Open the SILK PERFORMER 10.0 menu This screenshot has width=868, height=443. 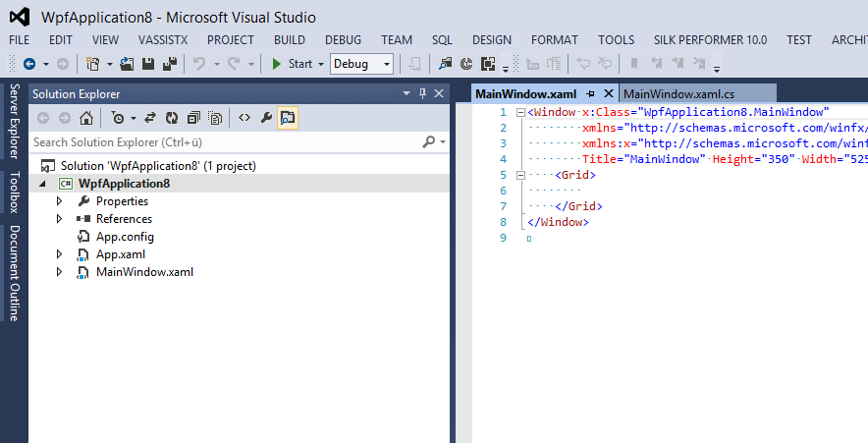click(x=710, y=40)
